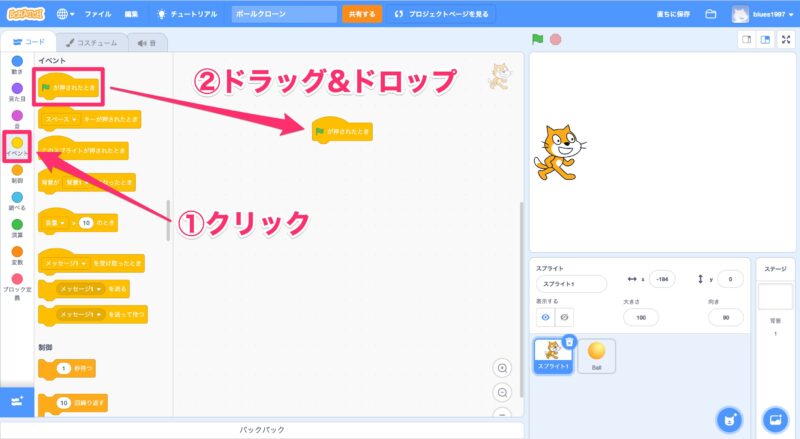The height and width of the screenshot is (439, 800).
Task: Click the zoom out magnifier in the workspace
Action: [503, 392]
